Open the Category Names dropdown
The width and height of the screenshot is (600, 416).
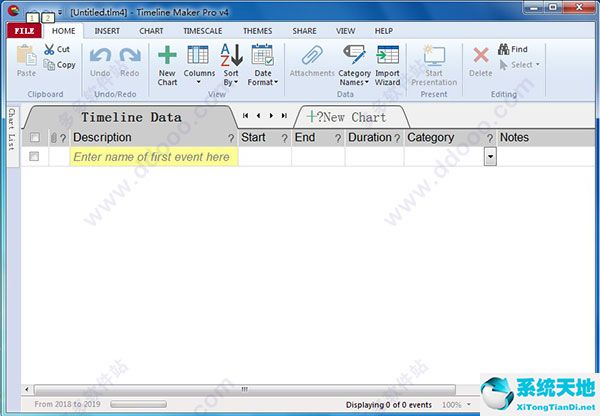[354, 65]
